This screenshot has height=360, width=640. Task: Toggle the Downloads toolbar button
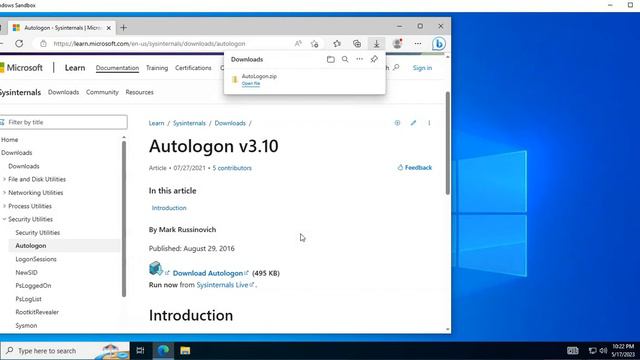point(376,44)
